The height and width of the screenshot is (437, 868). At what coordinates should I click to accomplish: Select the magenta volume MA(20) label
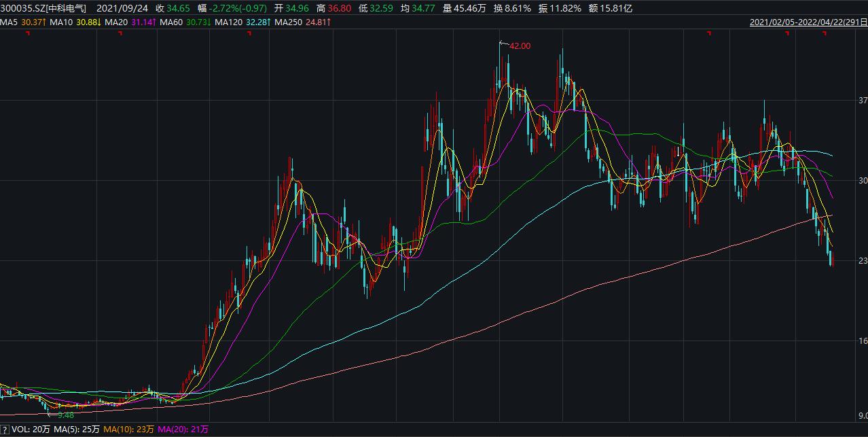(x=183, y=430)
